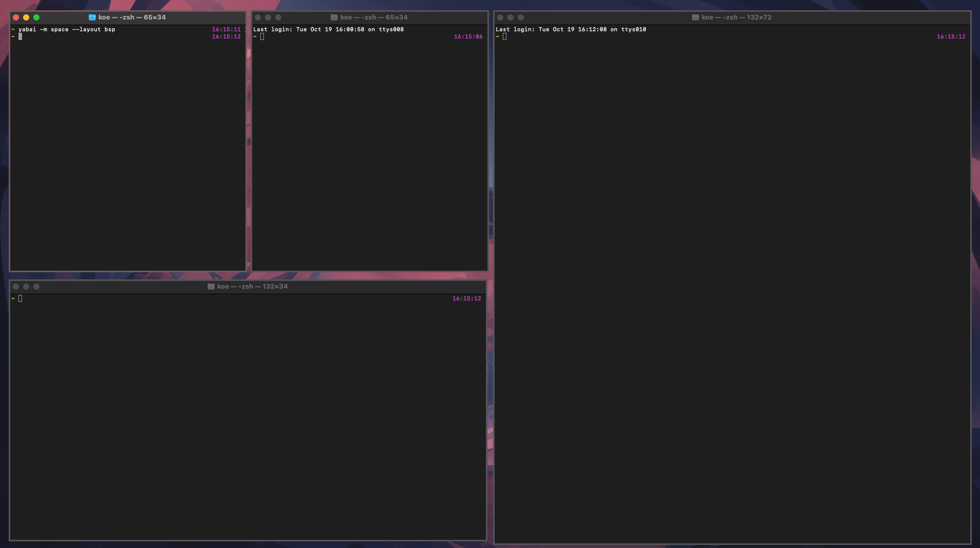Click the 16:15:11 timestamp beside the yabai command

pos(227,29)
